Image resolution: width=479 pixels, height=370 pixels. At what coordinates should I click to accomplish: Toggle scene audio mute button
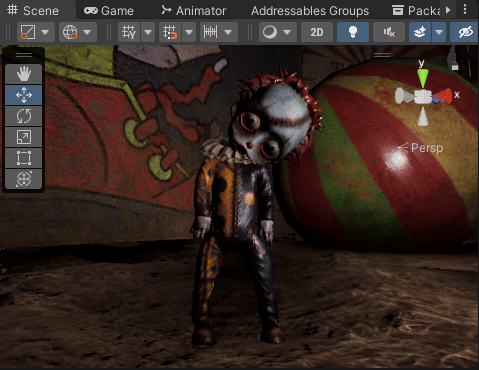[x=389, y=32]
